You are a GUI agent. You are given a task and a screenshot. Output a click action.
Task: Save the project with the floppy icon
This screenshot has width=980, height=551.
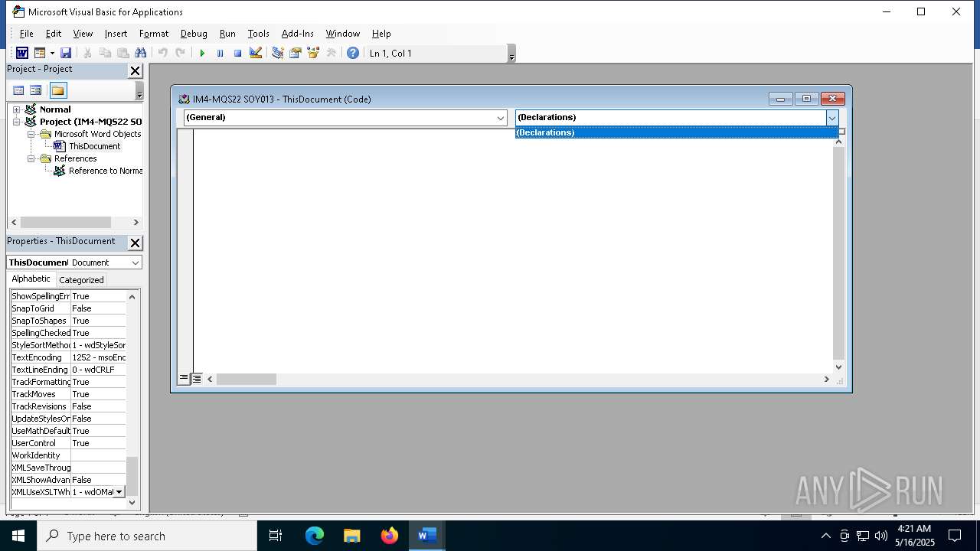pos(66,53)
